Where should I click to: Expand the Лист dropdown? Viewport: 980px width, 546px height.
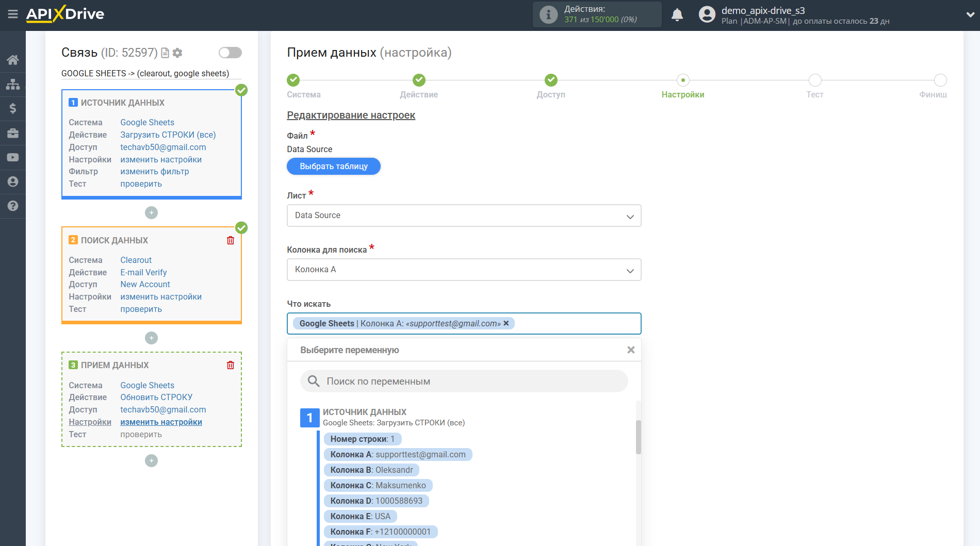point(464,216)
